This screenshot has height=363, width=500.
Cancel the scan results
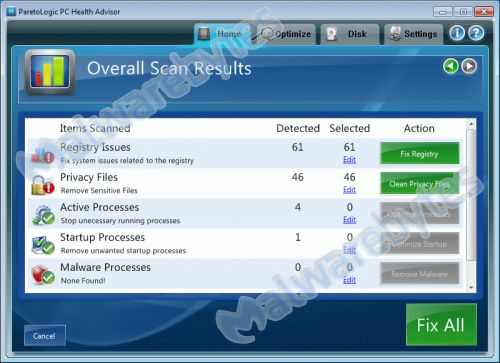click(x=45, y=336)
